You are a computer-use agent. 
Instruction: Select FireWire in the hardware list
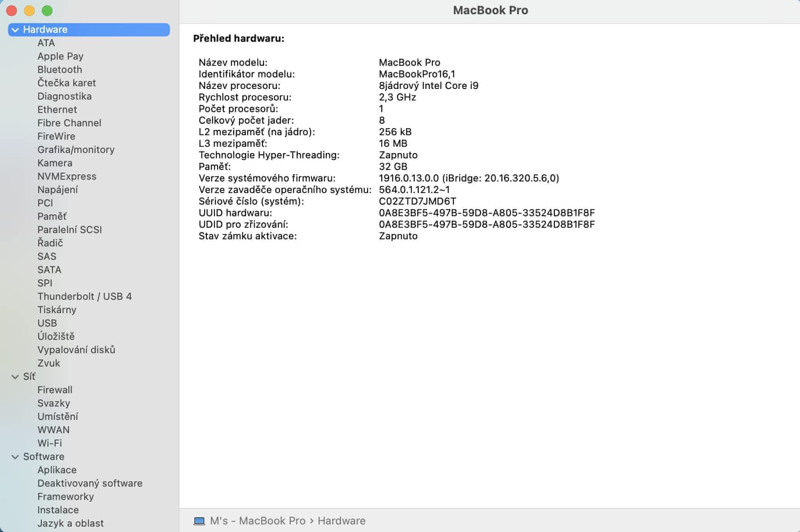pos(57,137)
